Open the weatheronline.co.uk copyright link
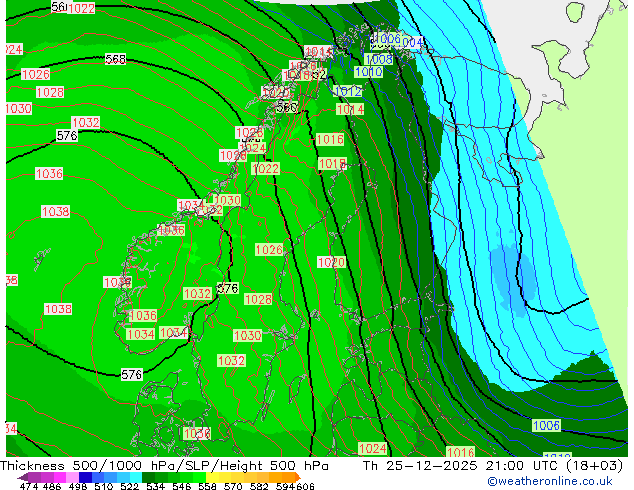634x490 pixels. pos(550,481)
